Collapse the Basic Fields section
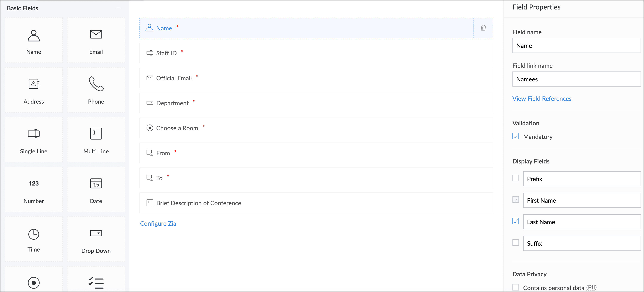Screen dimensions: 644x292 click(x=118, y=8)
